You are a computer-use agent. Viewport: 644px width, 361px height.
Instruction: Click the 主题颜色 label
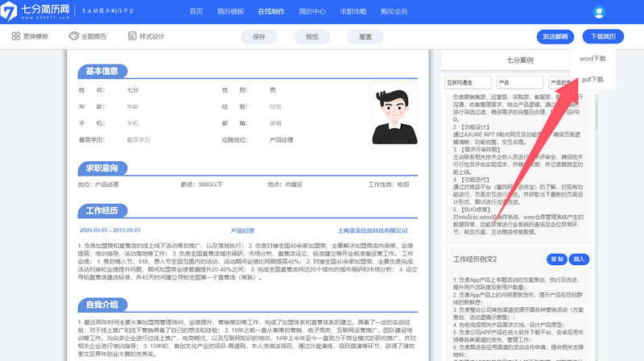pyautogui.click(x=93, y=36)
